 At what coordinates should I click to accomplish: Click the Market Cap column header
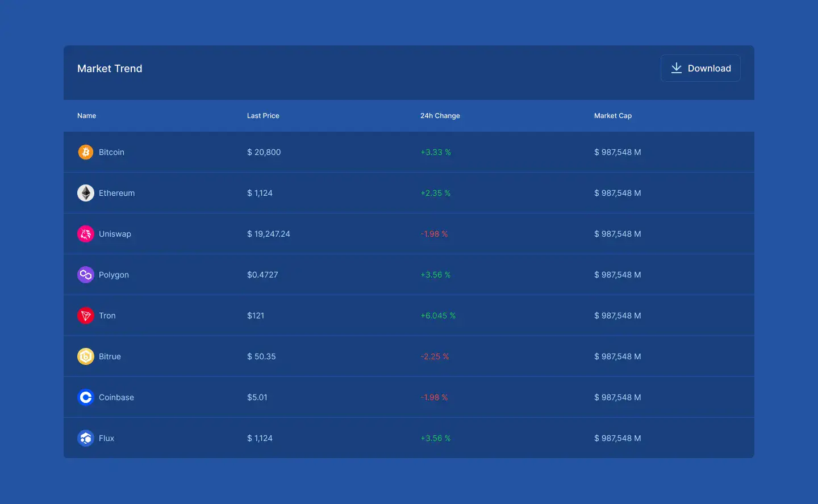click(x=613, y=116)
